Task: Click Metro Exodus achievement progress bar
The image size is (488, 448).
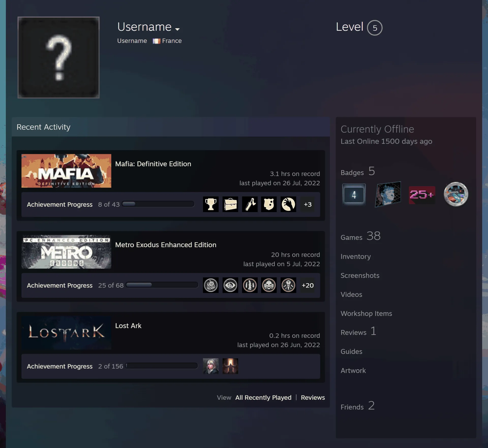Action: tap(162, 285)
